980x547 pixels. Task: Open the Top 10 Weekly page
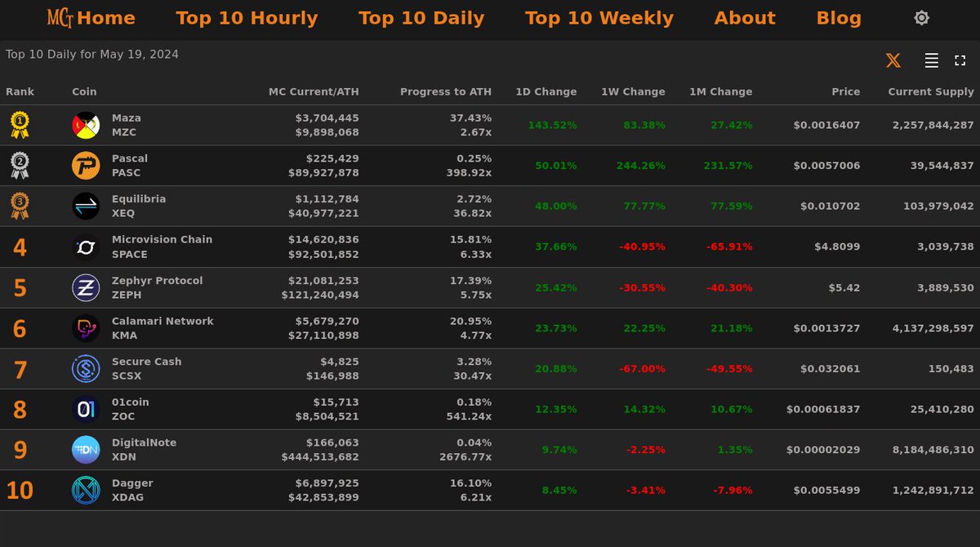pos(599,18)
